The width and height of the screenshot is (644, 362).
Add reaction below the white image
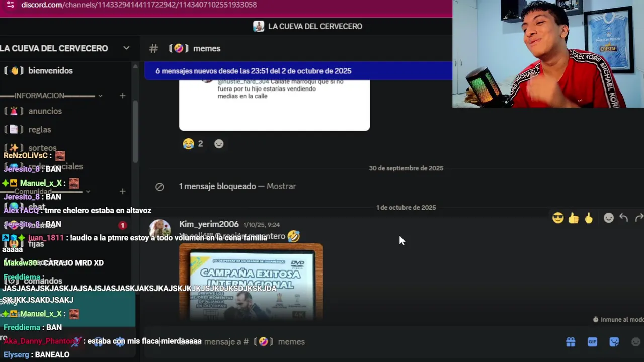pos(219,144)
